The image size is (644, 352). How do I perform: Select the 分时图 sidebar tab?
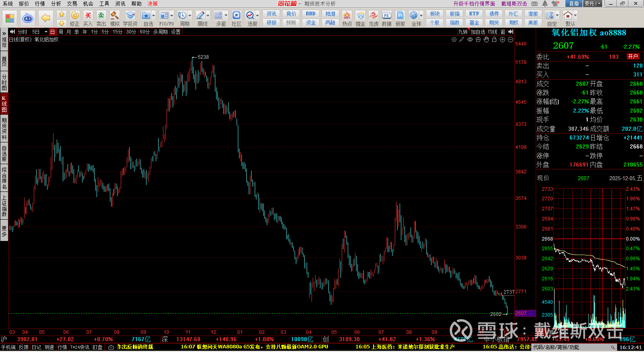[4, 82]
